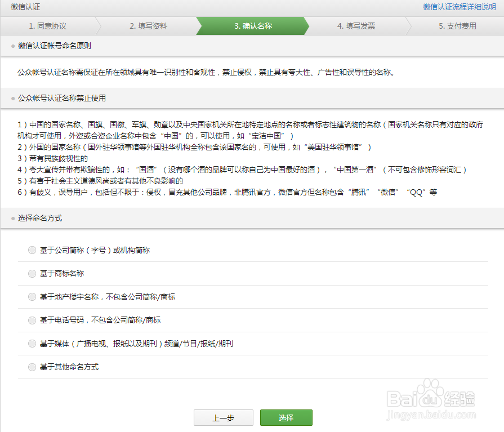
Task: Pick 基于媒体 频道/节目/报纸/期刊 radio option
Action: point(32,344)
